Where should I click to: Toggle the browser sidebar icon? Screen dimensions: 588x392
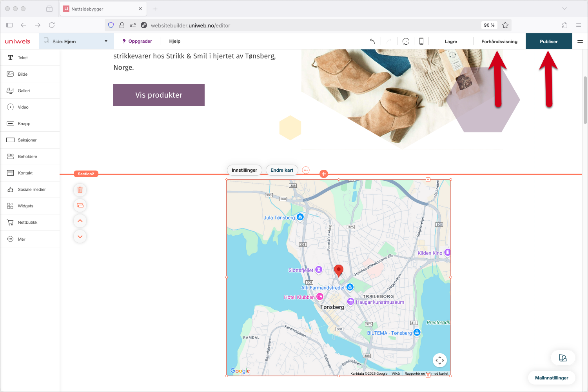tap(9, 25)
